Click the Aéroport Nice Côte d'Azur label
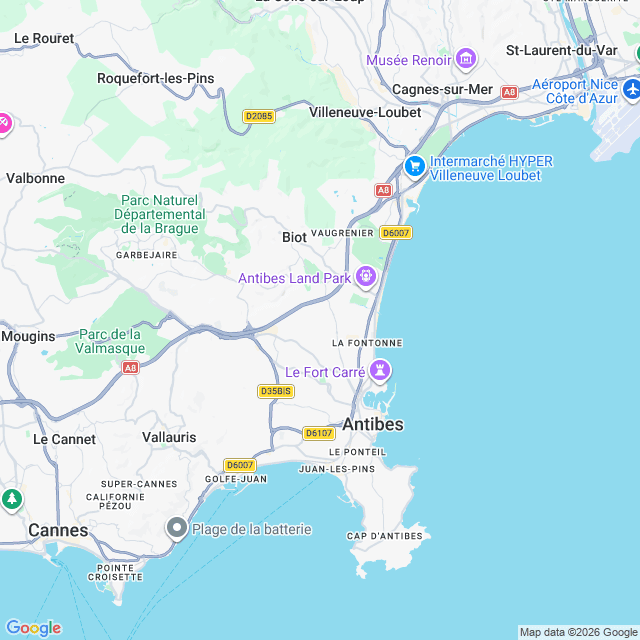 coord(576,91)
